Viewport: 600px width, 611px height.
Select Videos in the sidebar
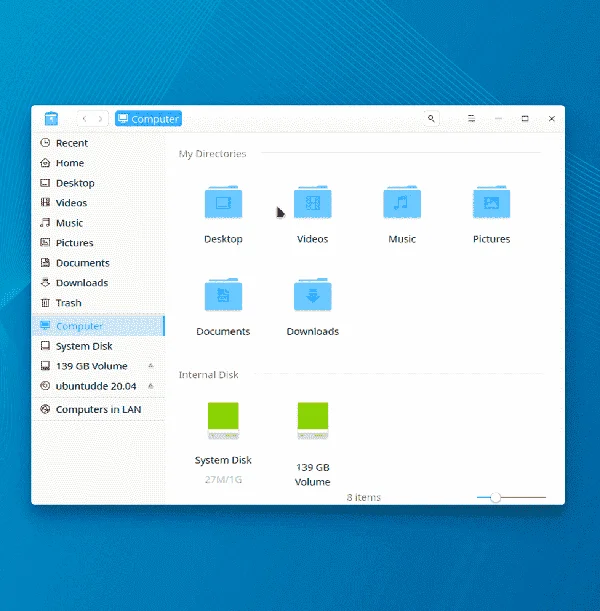[x=98, y=203]
